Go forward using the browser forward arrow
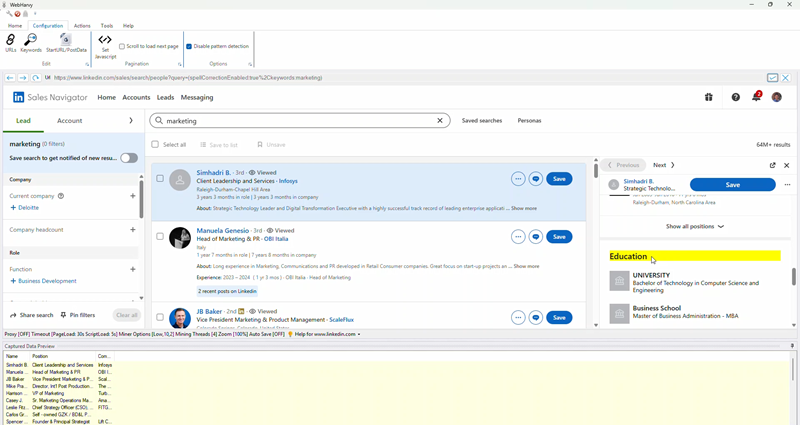 click(x=22, y=78)
